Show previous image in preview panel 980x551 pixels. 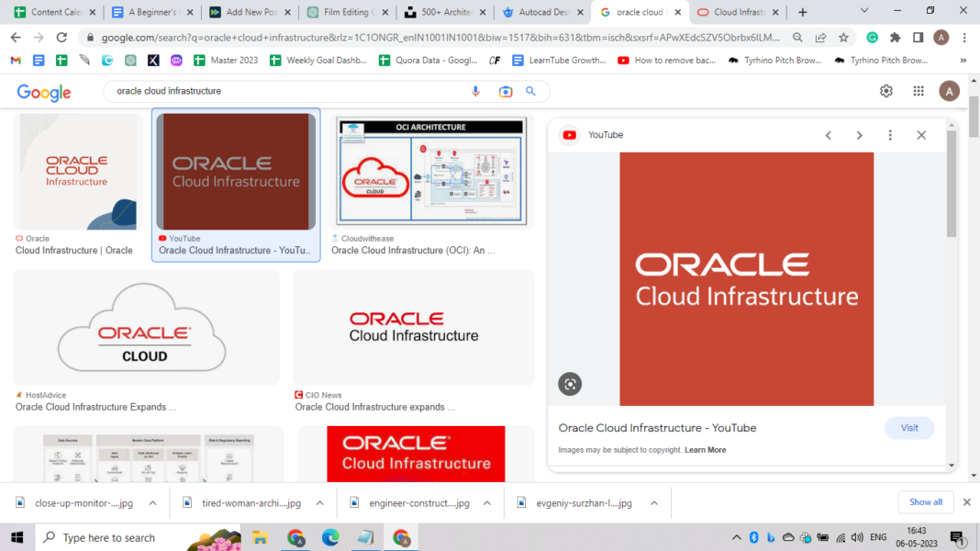pos(828,135)
